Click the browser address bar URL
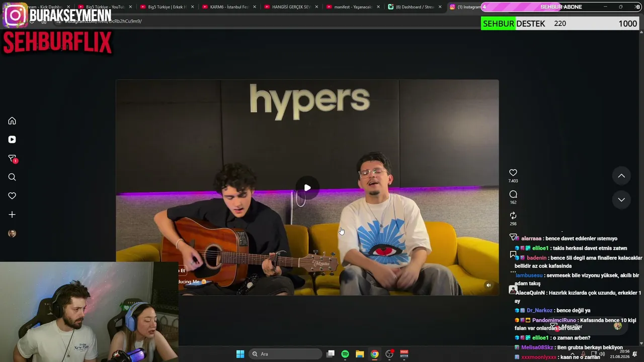The width and height of the screenshot is (644, 362). point(103,21)
